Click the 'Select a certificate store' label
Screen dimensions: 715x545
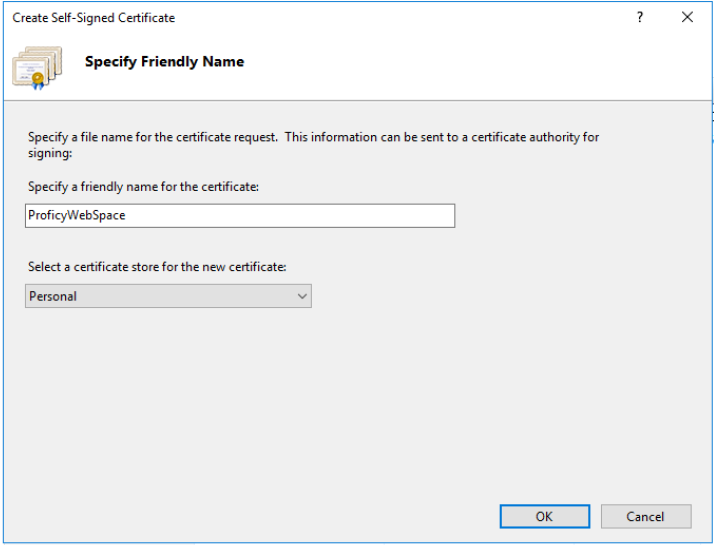pyautogui.click(x=157, y=267)
